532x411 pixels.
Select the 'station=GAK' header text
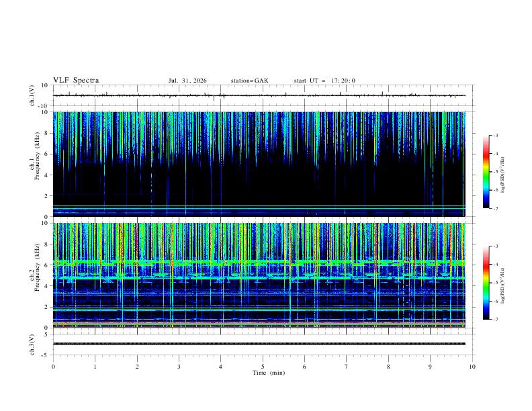tap(250, 81)
